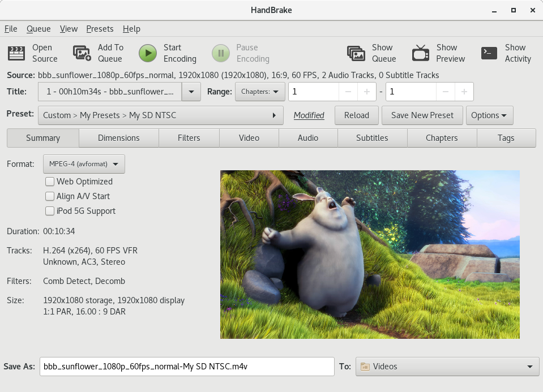Click the Save New Preset button
Image resolution: width=543 pixels, height=392 pixels.
[422, 115]
